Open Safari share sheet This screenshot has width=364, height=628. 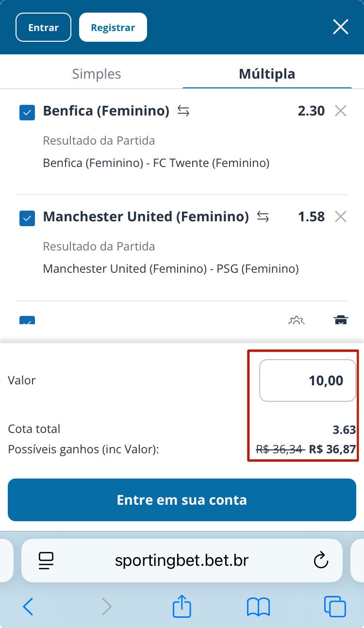click(x=182, y=607)
